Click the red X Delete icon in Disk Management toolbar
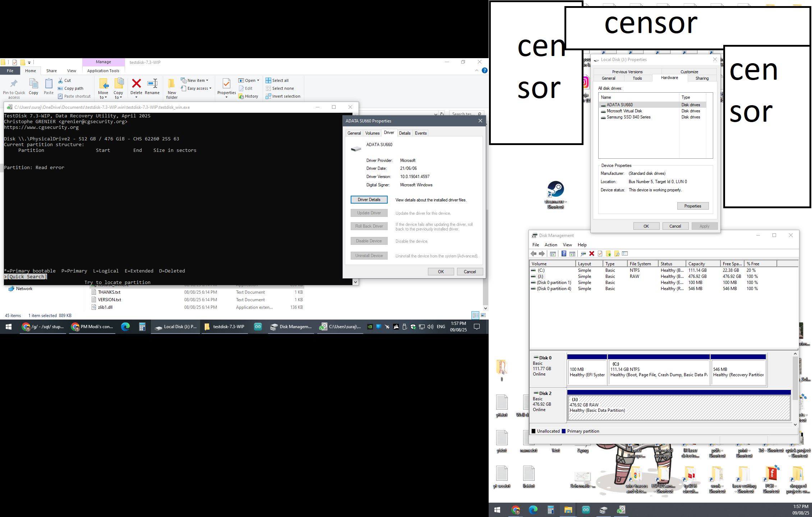Image resolution: width=812 pixels, height=517 pixels. pos(592,254)
